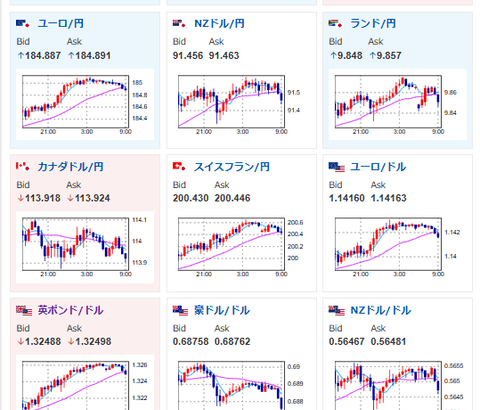
Task: Open the ユーロ/円 rate link
Action: tap(60, 24)
